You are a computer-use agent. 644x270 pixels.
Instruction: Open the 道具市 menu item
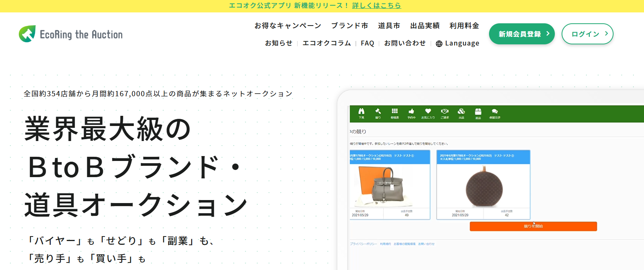(389, 26)
